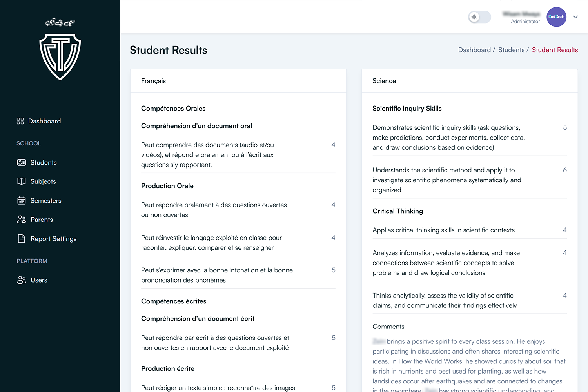The image size is (588, 392).
Task: Select Subjects in the sidebar
Action: pyautogui.click(x=43, y=181)
